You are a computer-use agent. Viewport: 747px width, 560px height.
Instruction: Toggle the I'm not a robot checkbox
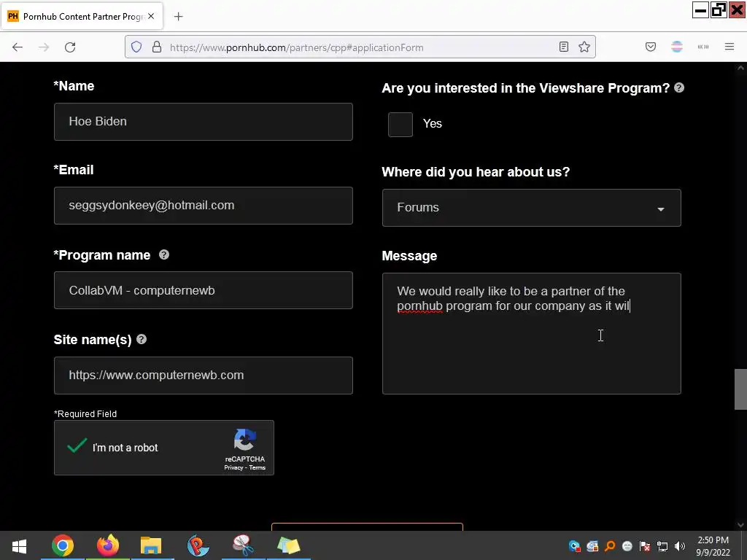77,446
